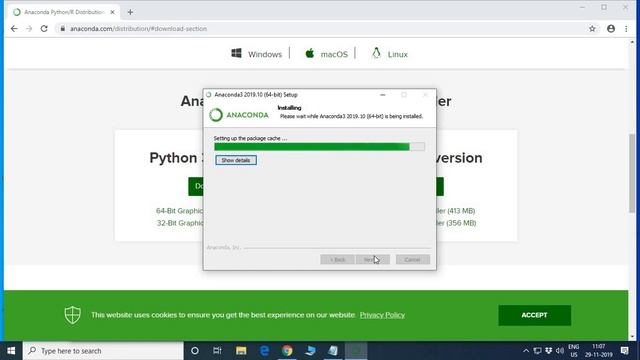The height and width of the screenshot is (360, 640).
Task: Click the taskbar search box
Action: 103,351
